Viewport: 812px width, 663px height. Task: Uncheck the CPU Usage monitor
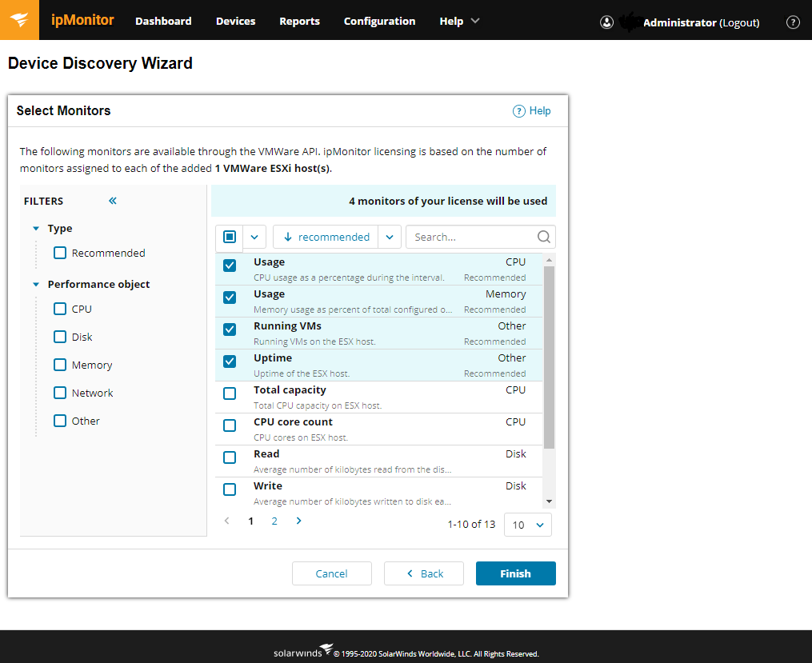(x=230, y=266)
